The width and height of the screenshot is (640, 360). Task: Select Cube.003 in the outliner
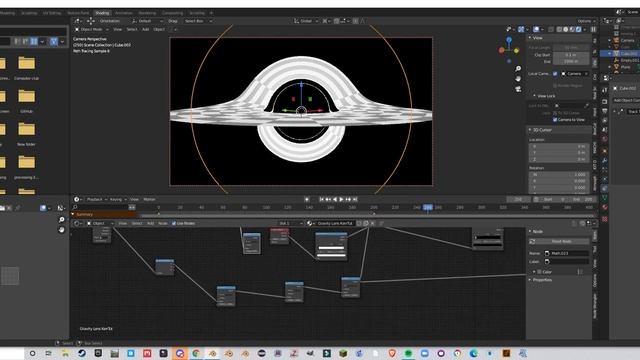pyautogui.click(x=629, y=53)
